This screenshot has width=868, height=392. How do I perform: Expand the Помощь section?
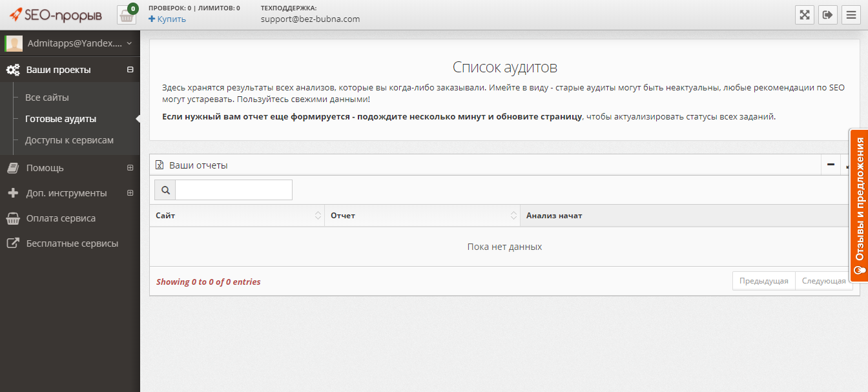[130, 168]
